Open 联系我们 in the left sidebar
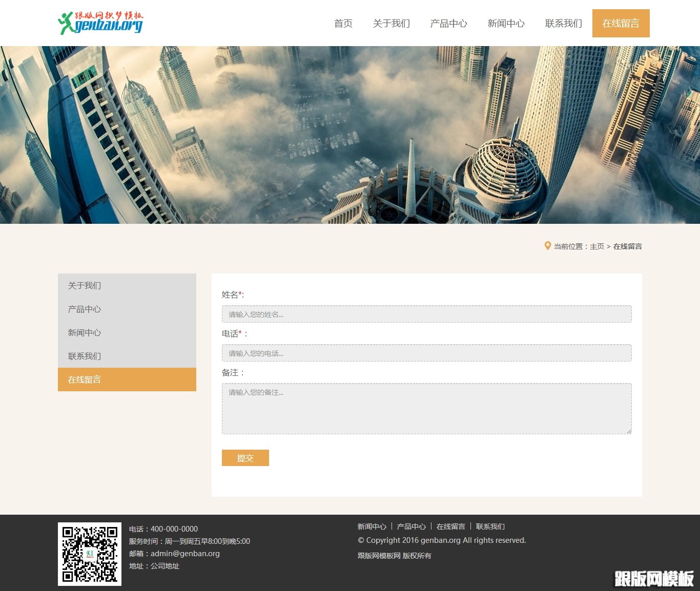The width and height of the screenshot is (700, 591). click(127, 356)
